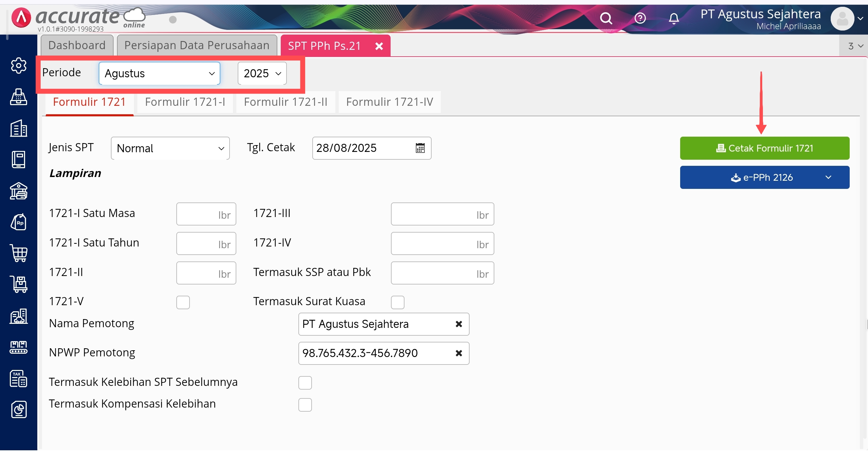
Task: Enable Termasuk Surat Kuasa checkbox
Action: coord(397,302)
